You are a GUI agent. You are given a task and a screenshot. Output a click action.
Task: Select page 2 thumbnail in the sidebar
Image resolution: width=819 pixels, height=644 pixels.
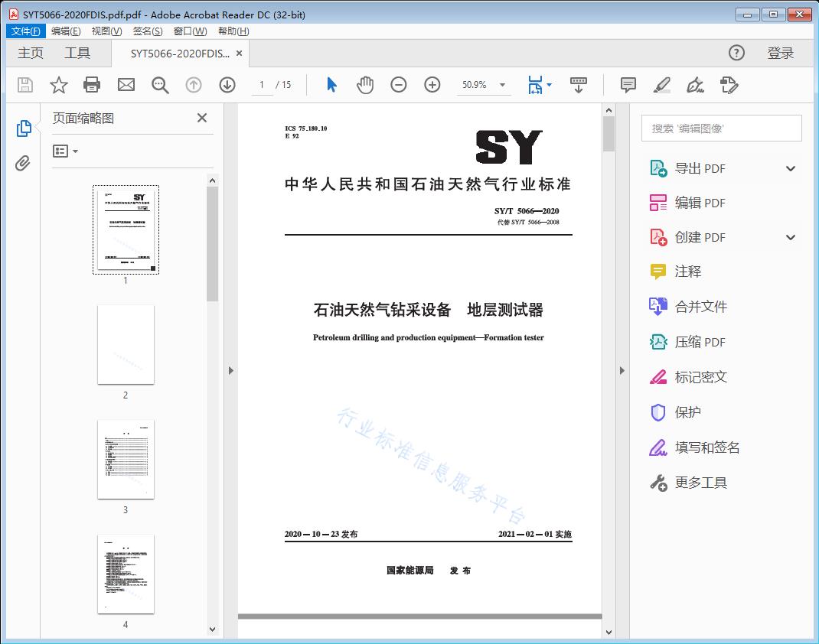click(126, 345)
